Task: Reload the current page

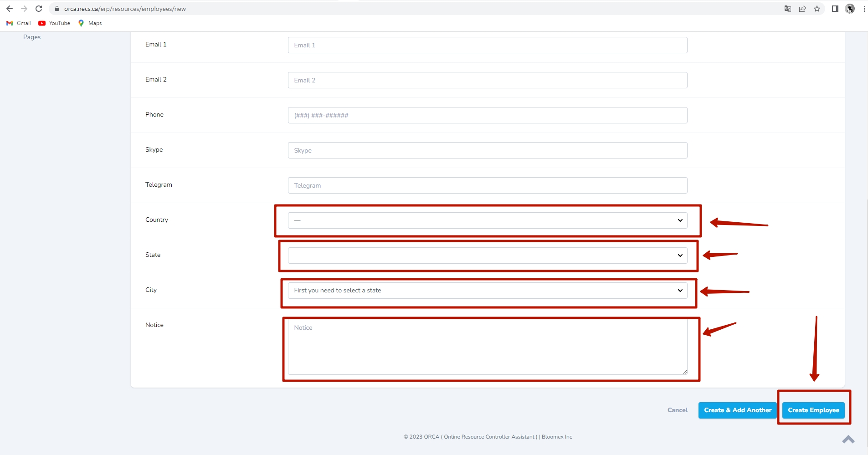Action: 39,9
